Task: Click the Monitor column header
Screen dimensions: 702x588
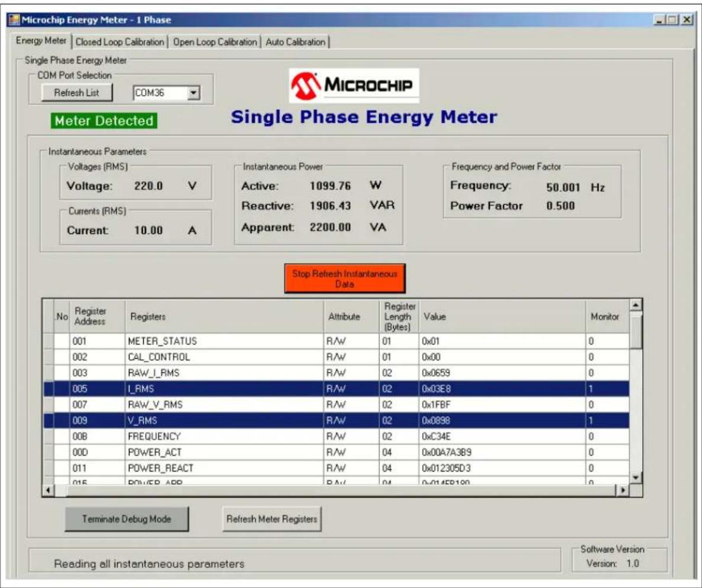Action: point(607,316)
